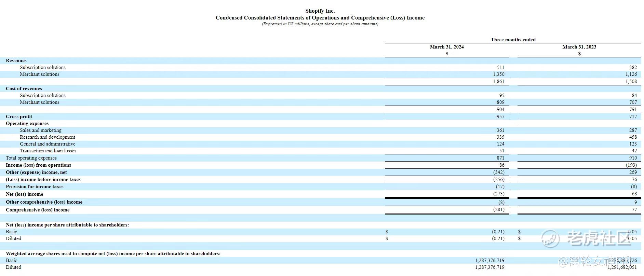Select the 2023 other income value 269

633,172
